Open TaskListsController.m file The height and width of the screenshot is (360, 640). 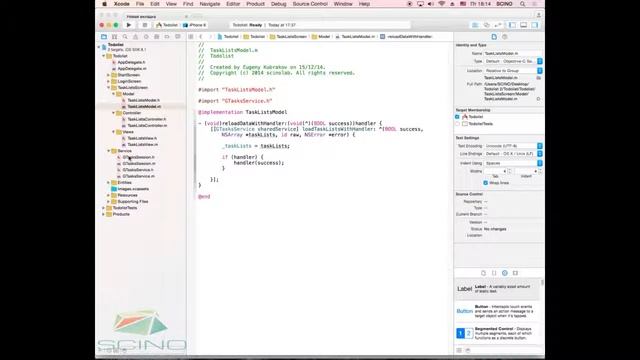[x=147, y=126]
